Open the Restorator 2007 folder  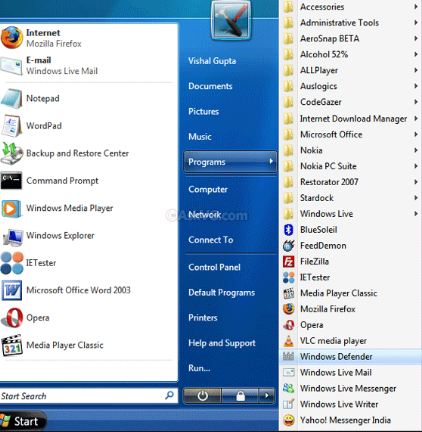pyautogui.click(x=349, y=182)
